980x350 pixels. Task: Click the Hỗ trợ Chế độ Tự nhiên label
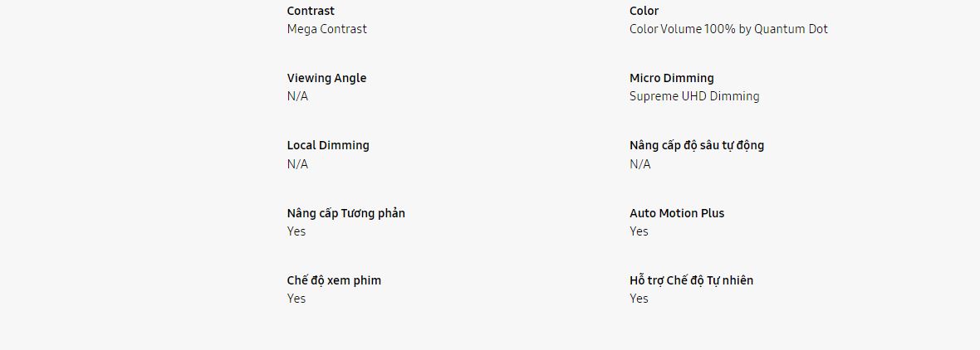[691, 280]
